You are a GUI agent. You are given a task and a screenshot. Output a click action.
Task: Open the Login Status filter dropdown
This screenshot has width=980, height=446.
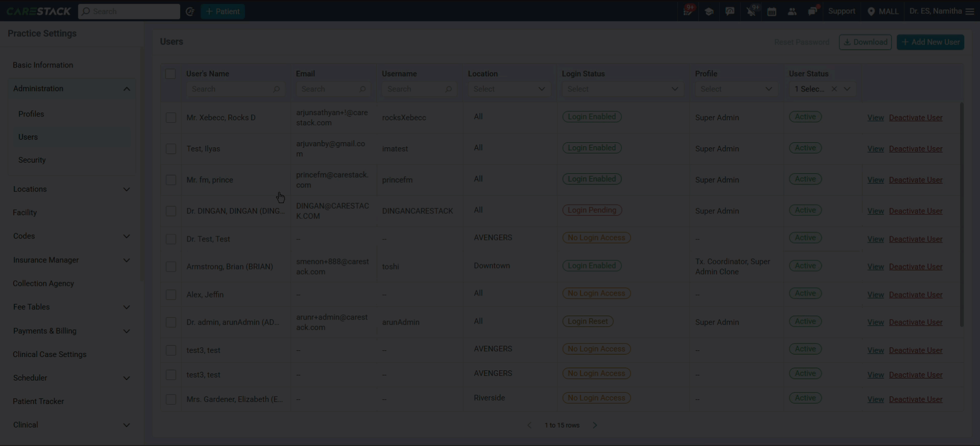[622, 89]
